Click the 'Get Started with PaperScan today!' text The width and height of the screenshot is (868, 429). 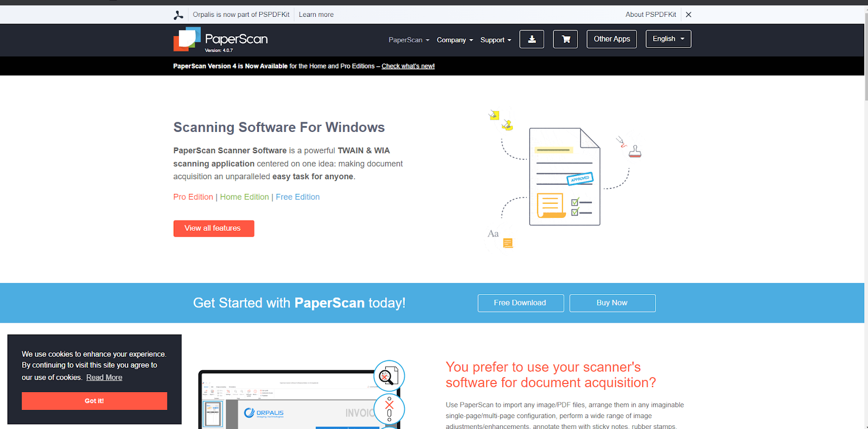299,303
